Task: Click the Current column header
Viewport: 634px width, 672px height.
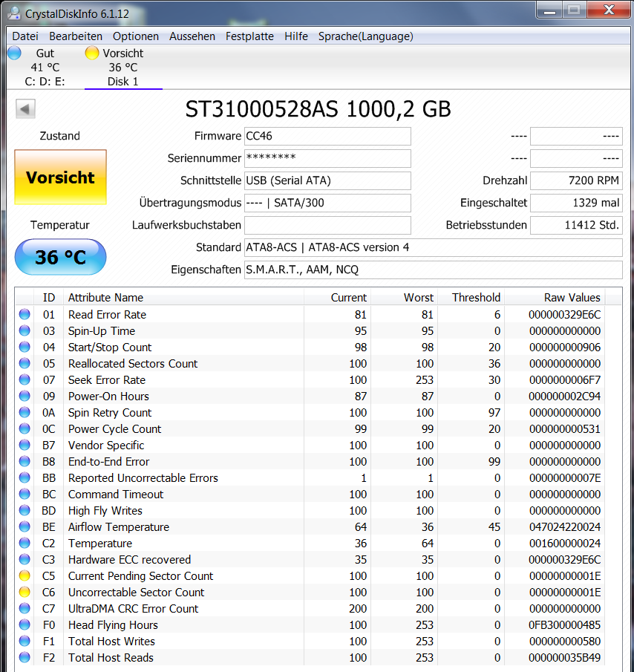Action: click(338, 298)
